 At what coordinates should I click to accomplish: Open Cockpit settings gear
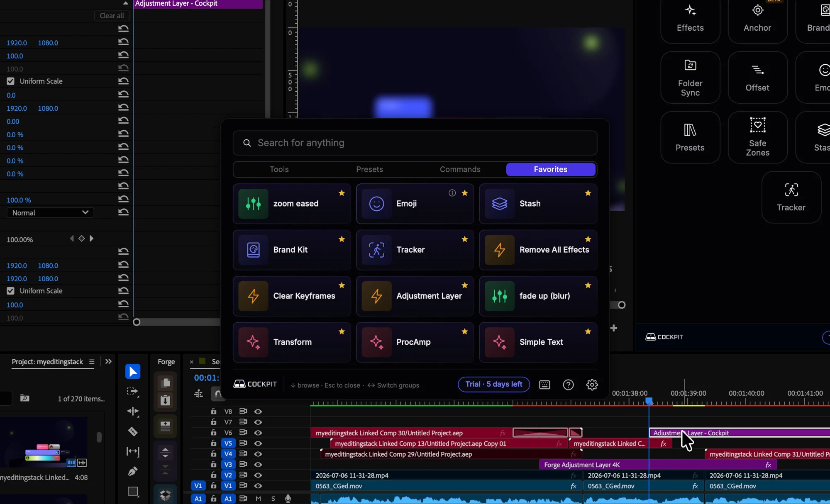[x=592, y=385]
